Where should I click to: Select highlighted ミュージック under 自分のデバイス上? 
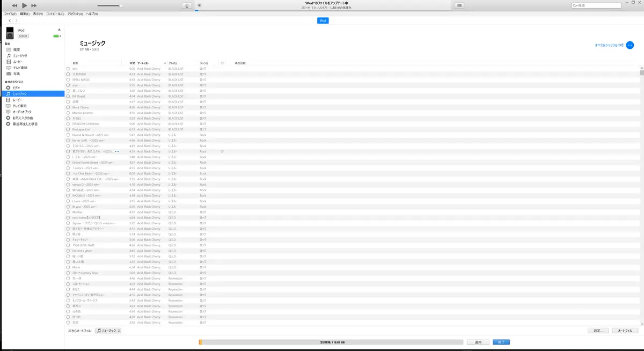click(x=32, y=93)
